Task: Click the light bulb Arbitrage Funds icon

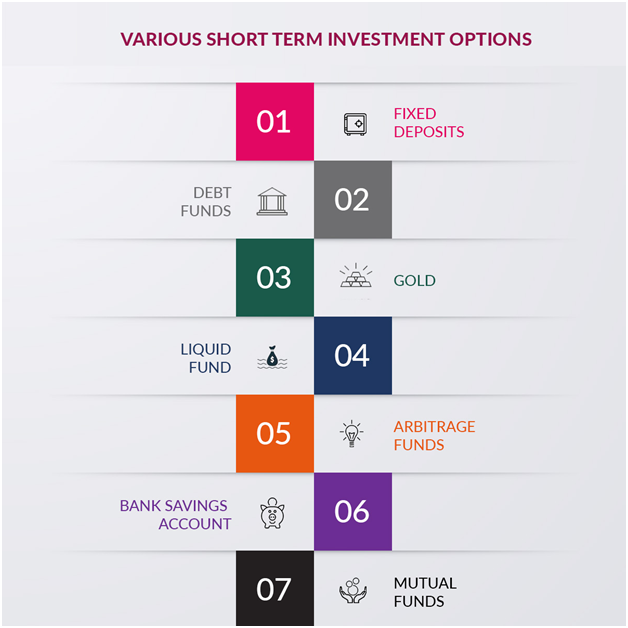Action: point(351,433)
